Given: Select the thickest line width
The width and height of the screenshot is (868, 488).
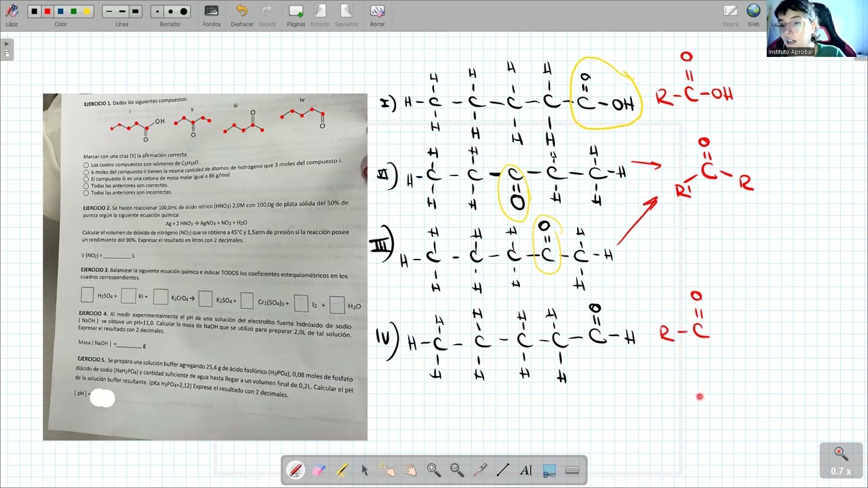Looking at the screenshot, I should (135, 12).
